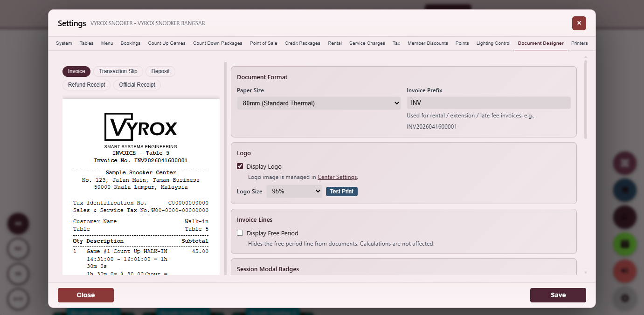644x315 pixels.
Task: Open the Menu settings tab
Action: point(107,43)
